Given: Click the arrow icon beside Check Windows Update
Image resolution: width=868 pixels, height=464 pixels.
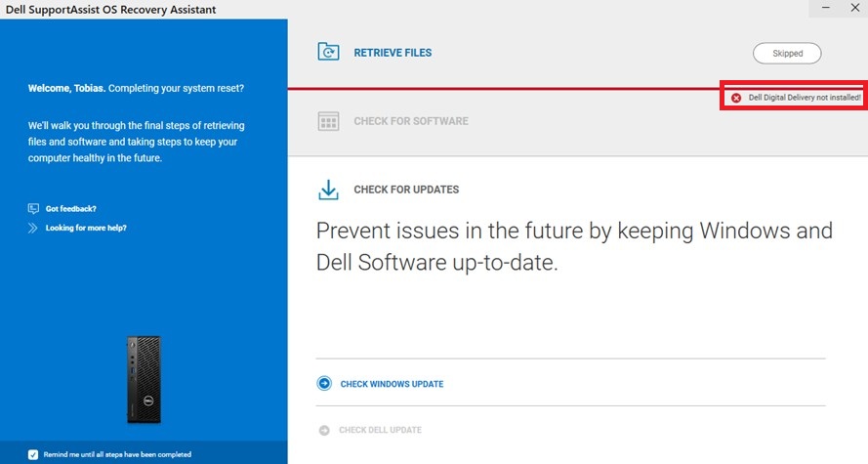Looking at the screenshot, I should tap(324, 384).
